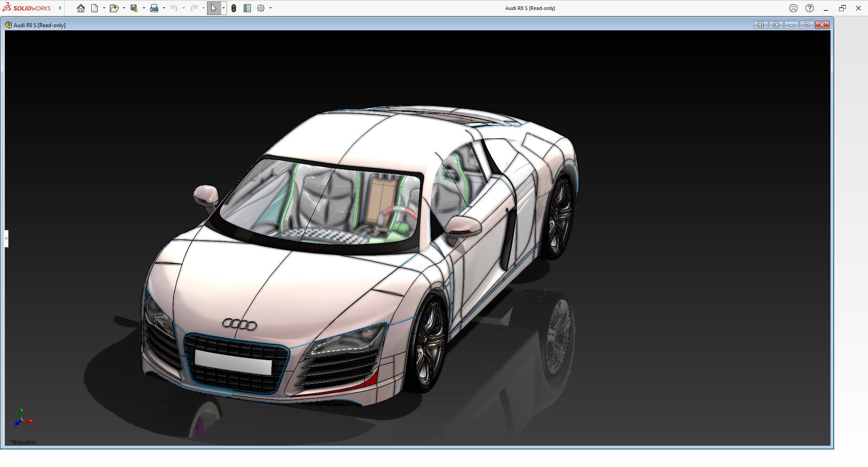The height and width of the screenshot is (467, 868).
Task: Click the Save icon with warning badge
Action: pyautogui.click(x=134, y=8)
